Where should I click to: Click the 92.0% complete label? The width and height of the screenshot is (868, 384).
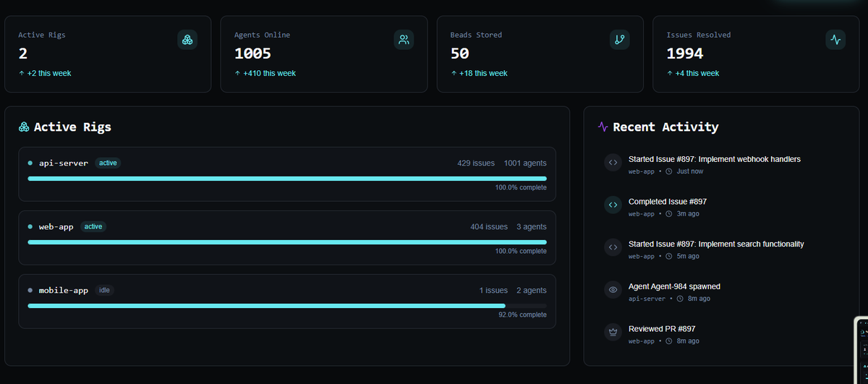tap(522, 315)
